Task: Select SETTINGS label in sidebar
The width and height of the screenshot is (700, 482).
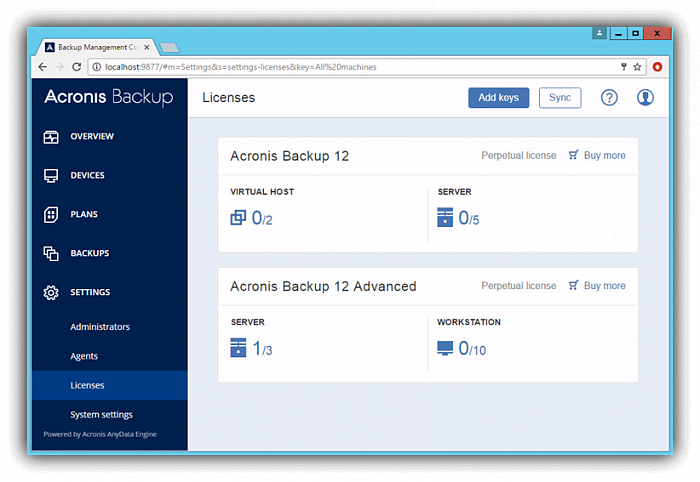Action: [x=90, y=292]
